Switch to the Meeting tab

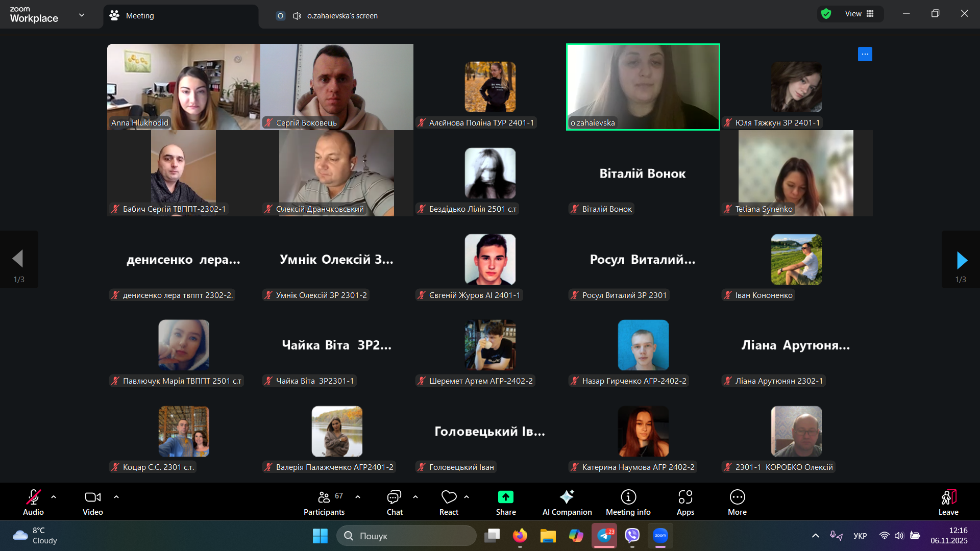coord(139,16)
